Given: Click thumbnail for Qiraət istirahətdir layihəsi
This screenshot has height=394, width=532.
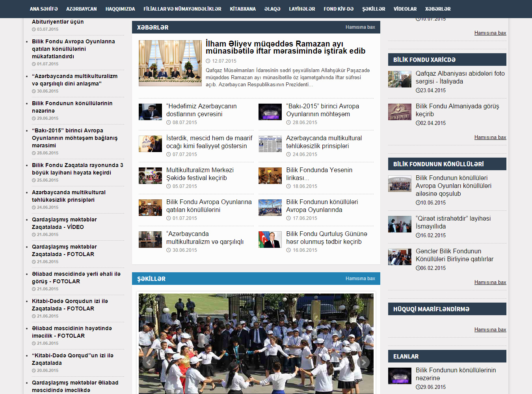Looking at the screenshot, I should [x=400, y=224].
